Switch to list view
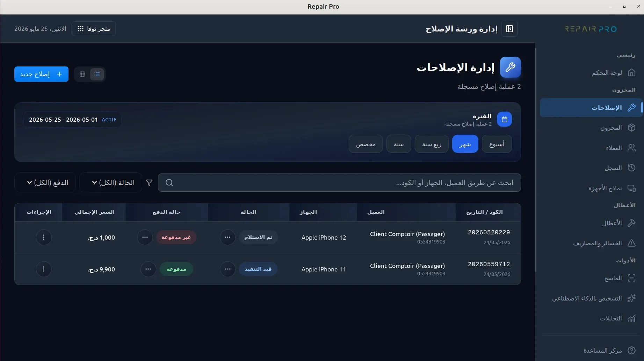Viewport: 644px width, 361px height. 97,74
